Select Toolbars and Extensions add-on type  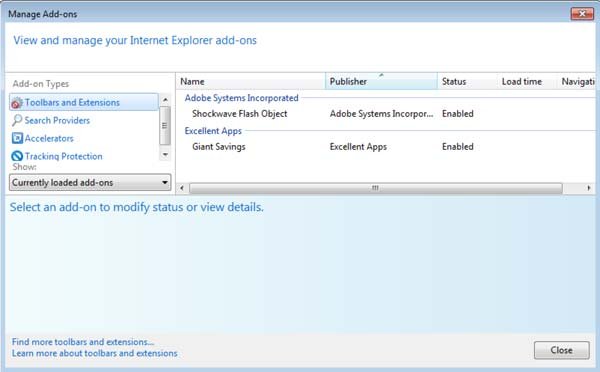click(84, 102)
